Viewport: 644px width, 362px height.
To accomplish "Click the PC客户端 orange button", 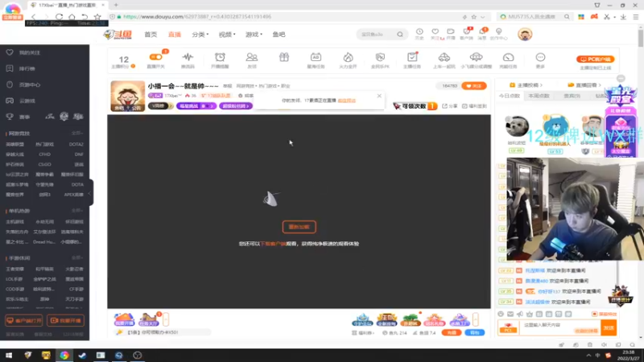I will click(595, 59).
